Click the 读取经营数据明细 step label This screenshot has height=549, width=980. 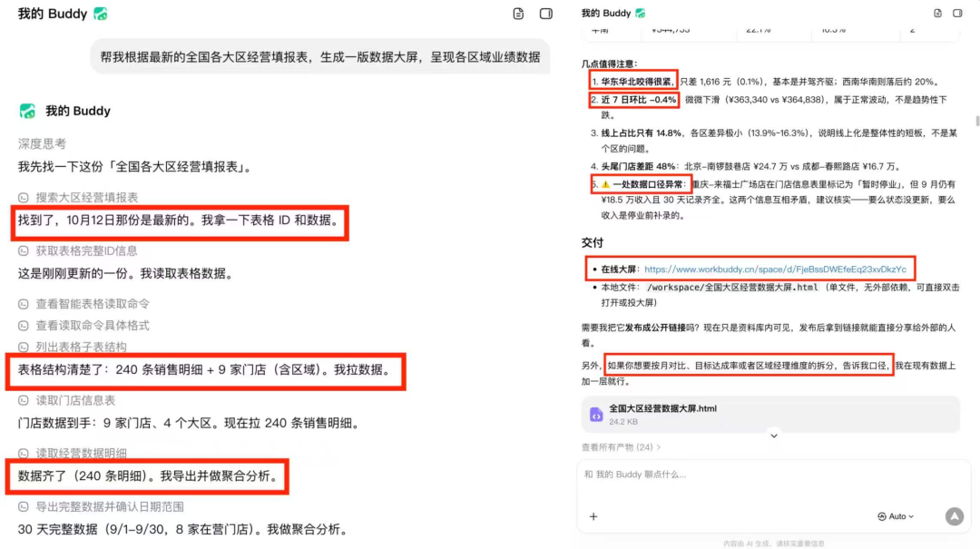[x=82, y=454]
